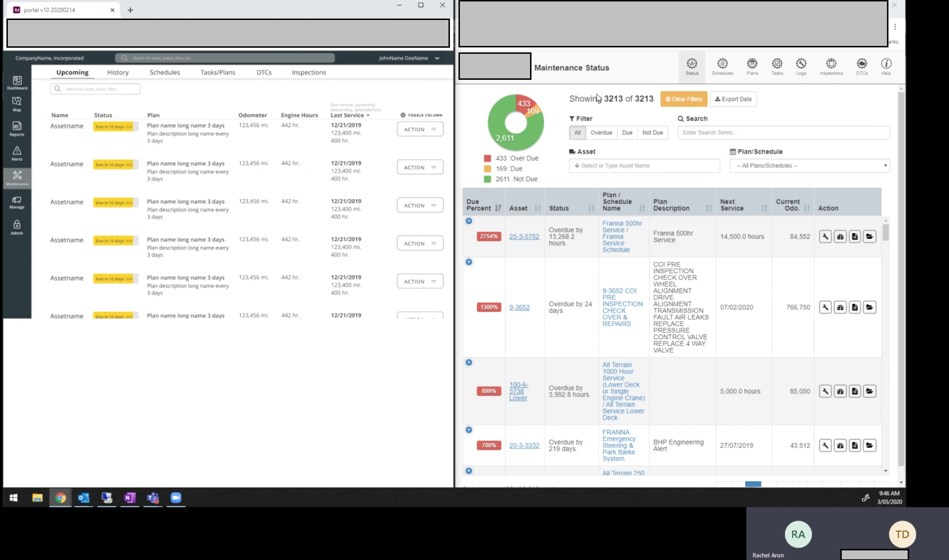The height and width of the screenshot is (560, 949).
Task: Select the Not Due filter option
Action: click(652, 133)
